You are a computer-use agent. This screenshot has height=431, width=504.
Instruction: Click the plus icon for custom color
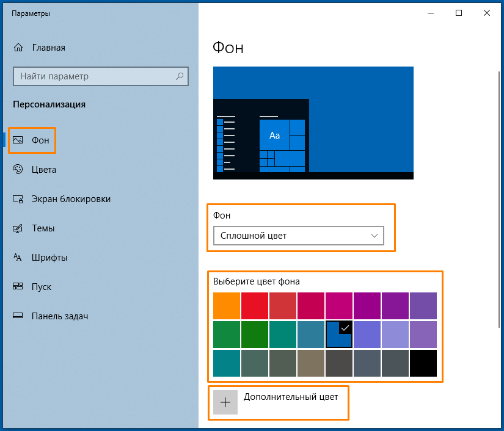225,402
